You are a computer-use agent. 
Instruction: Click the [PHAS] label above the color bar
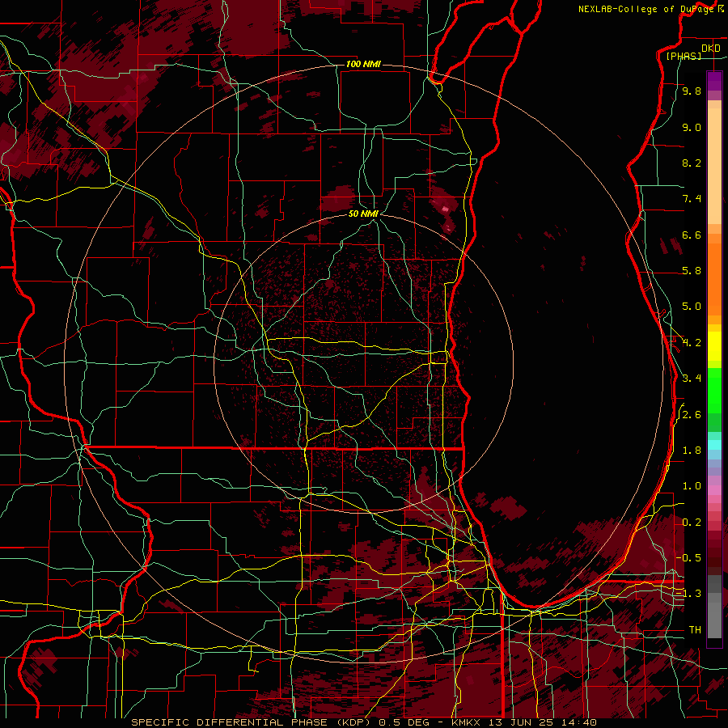pos(684,56)
